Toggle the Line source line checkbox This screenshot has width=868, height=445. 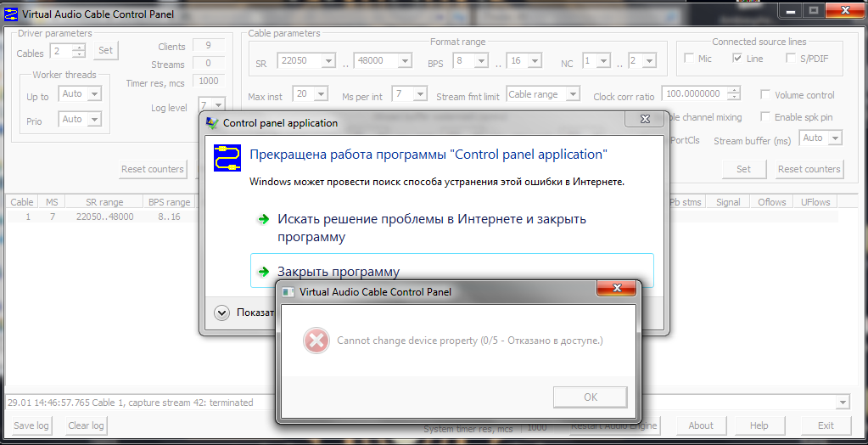[x=737, y=59]
